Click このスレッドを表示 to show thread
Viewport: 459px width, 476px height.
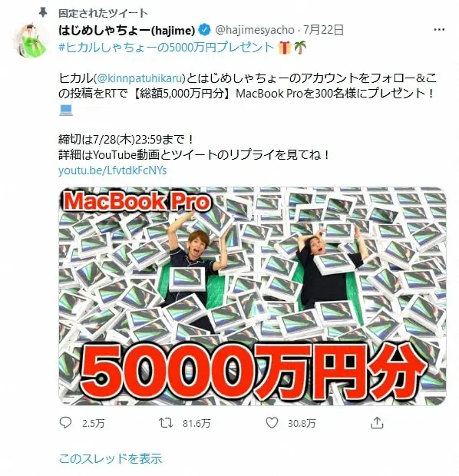[x=111, y=458]
